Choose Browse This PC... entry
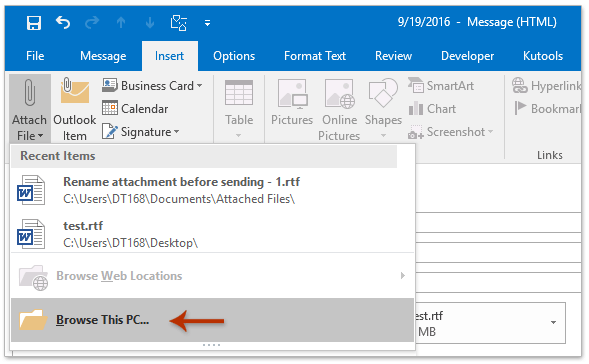Viewport: 589px width, 364px height. [213, 320]
